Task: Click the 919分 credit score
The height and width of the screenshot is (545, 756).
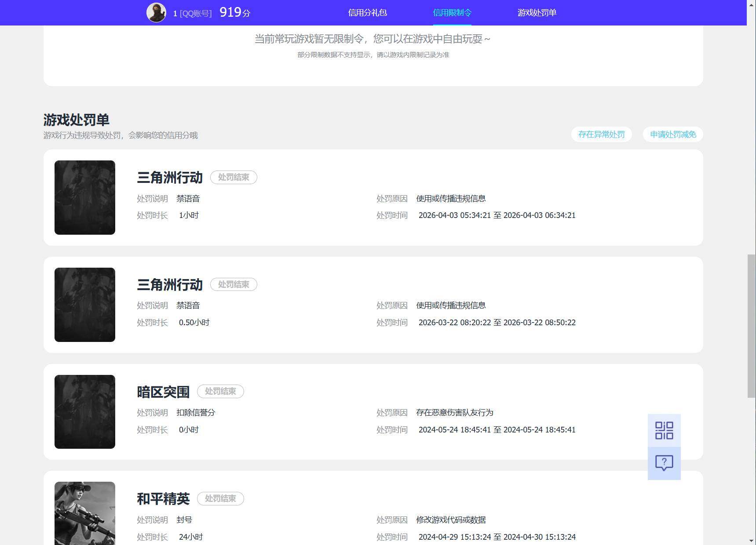Action: tap(235, 12)
